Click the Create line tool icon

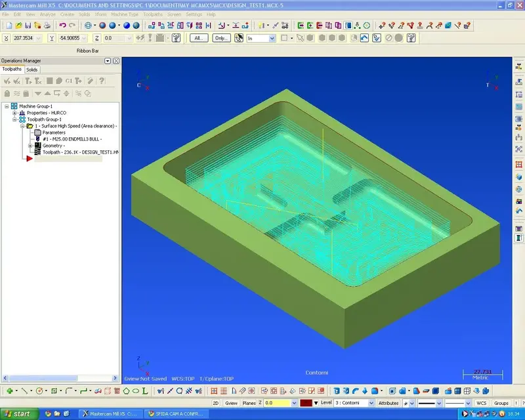24,391
